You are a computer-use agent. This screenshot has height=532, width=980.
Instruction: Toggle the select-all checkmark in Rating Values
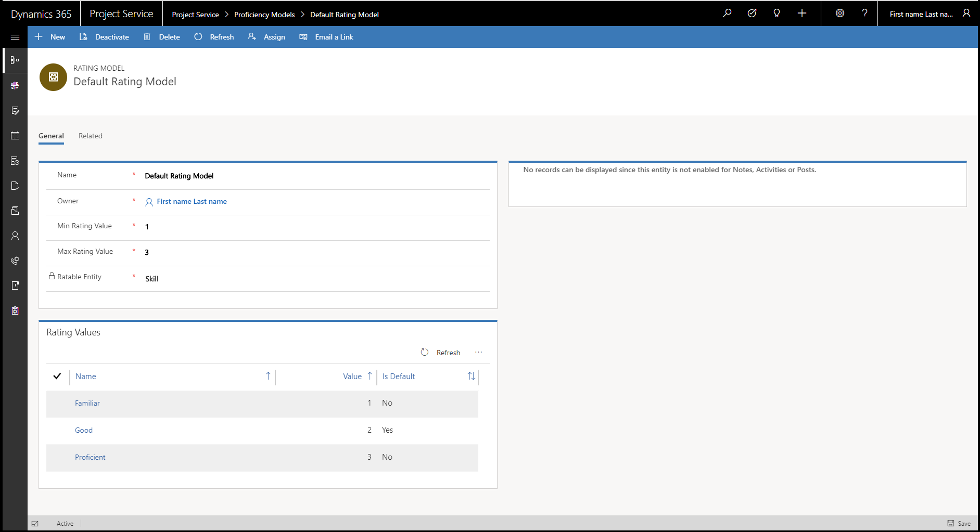point(57,376)
